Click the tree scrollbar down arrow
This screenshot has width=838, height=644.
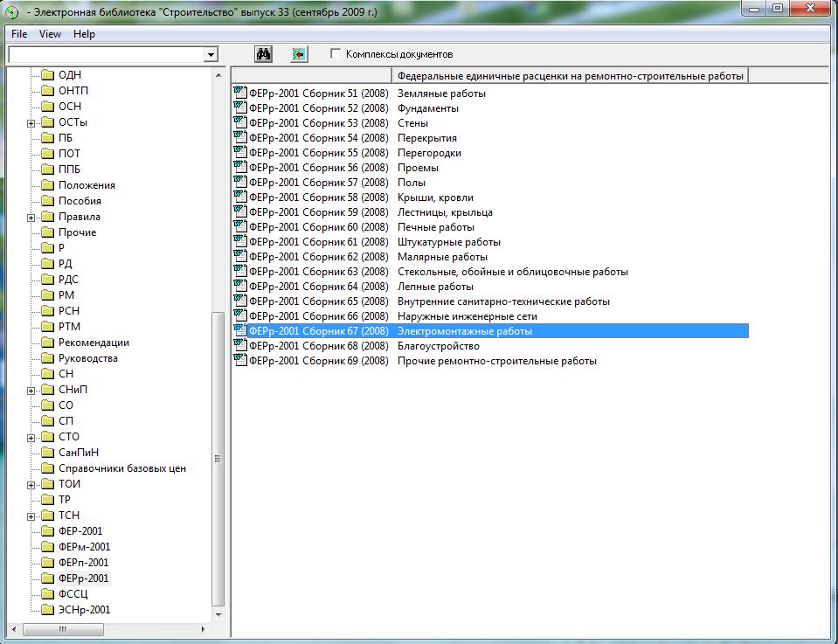218,614
